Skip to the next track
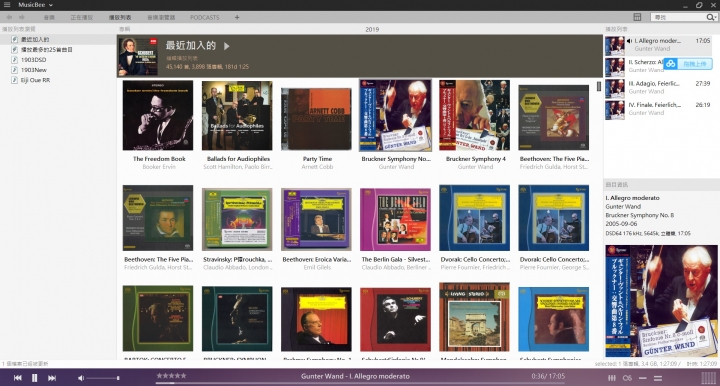This screenshot has height=386, width=720. click(52, 378)
